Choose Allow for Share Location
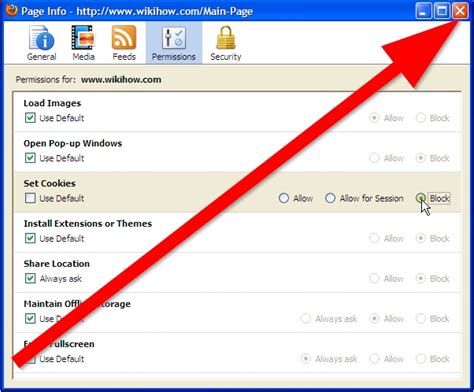Image resolution: width=474 pixels, height=392 pixels. (374, 278)
